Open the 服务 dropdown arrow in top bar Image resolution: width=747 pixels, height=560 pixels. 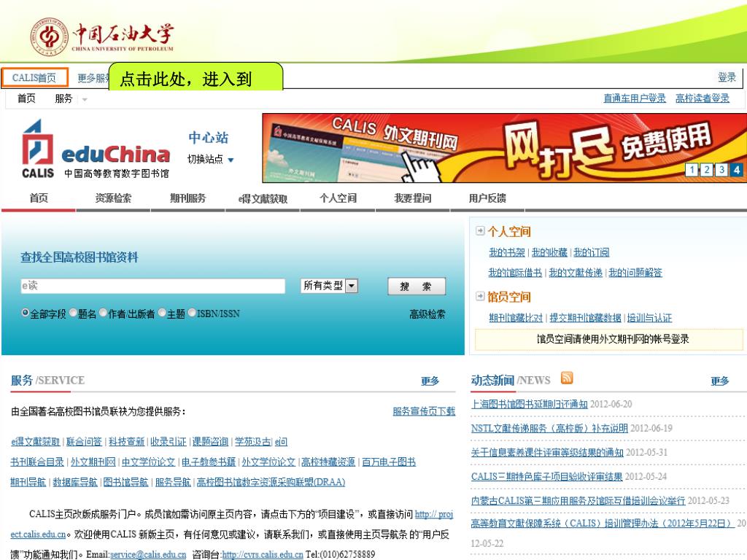pyautogui.click(x=85, y=99)
